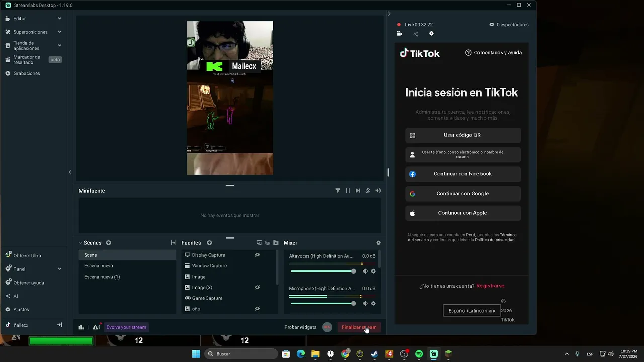
Task: Open File Explorer from the taskbar
Action: [x=315, y=354]
